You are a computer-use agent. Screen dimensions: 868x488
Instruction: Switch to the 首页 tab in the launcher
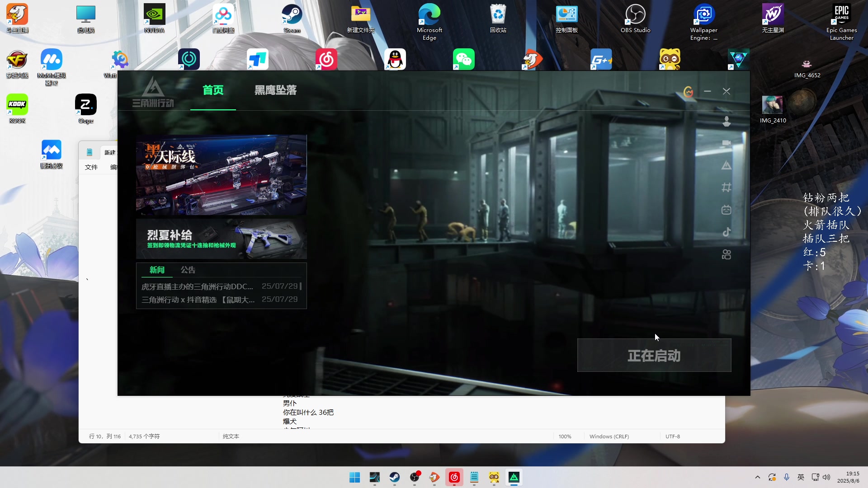pos(213,90)
